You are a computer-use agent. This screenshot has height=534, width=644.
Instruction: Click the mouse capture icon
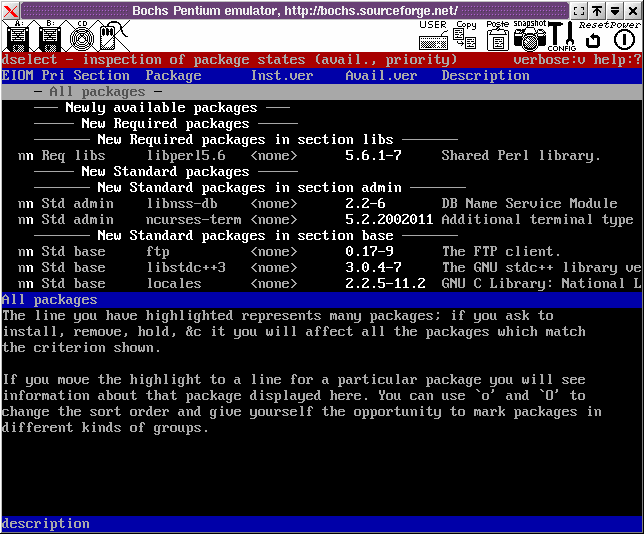(113, 37)
